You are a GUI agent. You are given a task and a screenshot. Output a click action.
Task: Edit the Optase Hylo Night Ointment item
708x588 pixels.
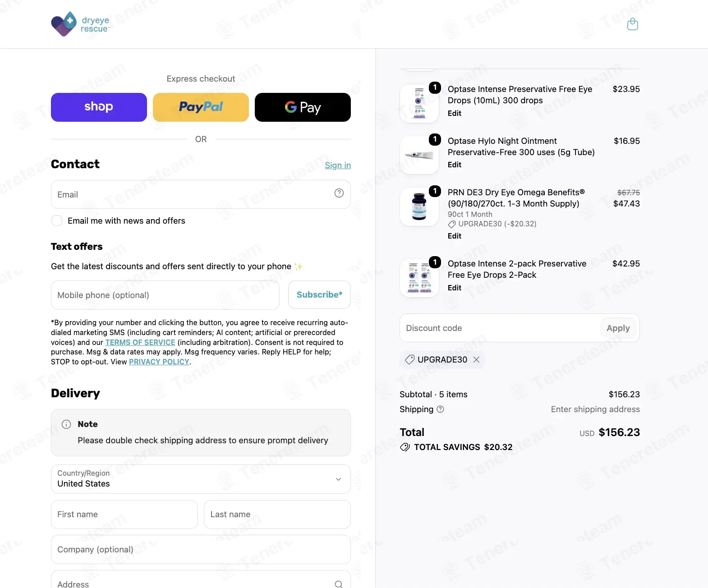click(x=454, y=165)
